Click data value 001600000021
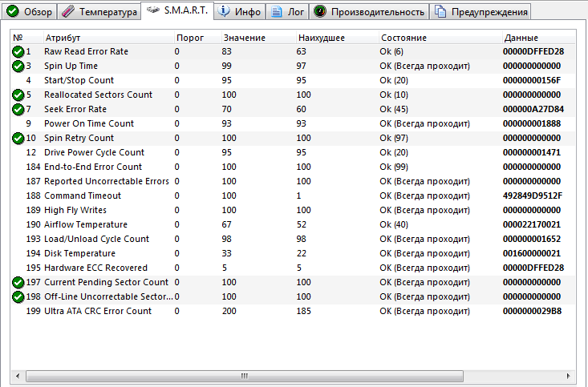 (532, 254)
